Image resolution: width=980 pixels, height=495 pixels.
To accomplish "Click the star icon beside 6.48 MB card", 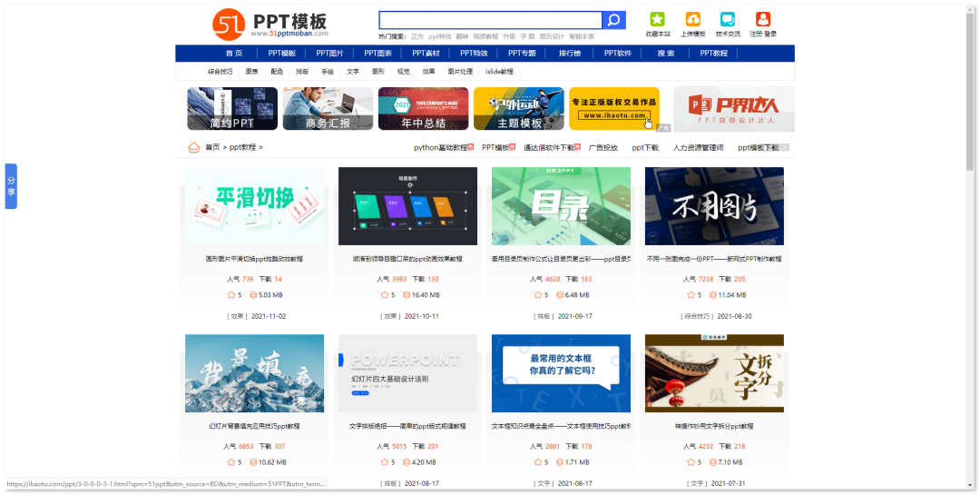I will 537,295.
